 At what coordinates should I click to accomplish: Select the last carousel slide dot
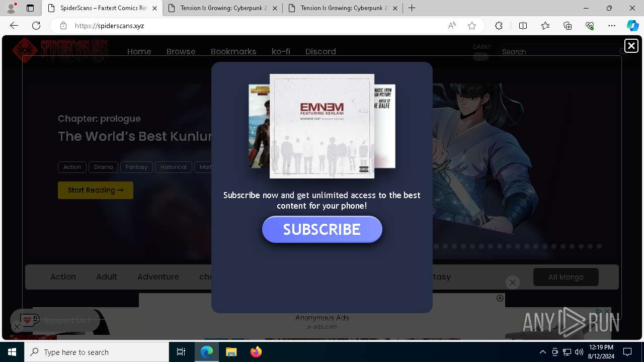click(x=599, y=246)
